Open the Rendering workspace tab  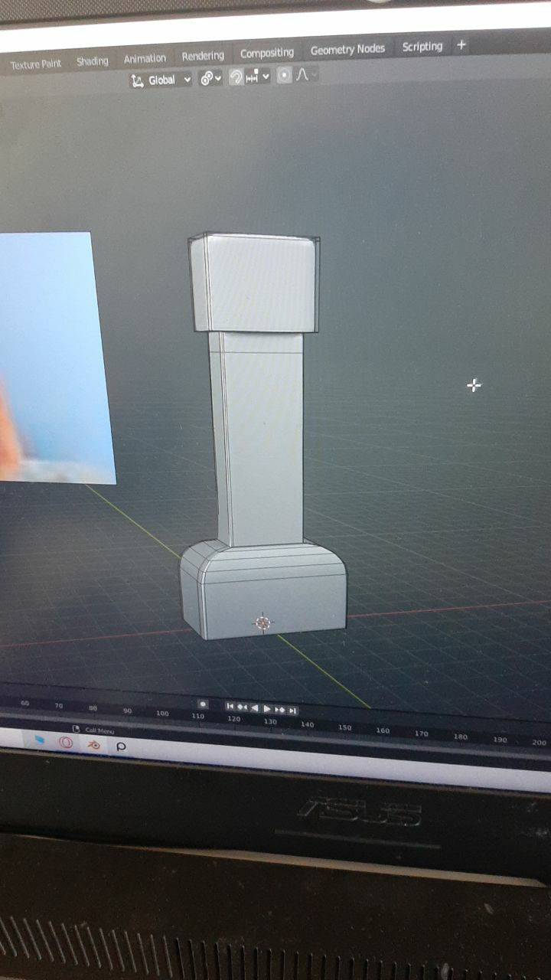point(203,56)
